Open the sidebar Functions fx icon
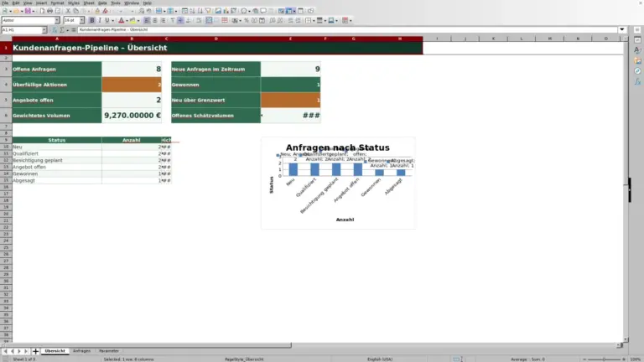The image size is (644, 362). coord(637,81)
